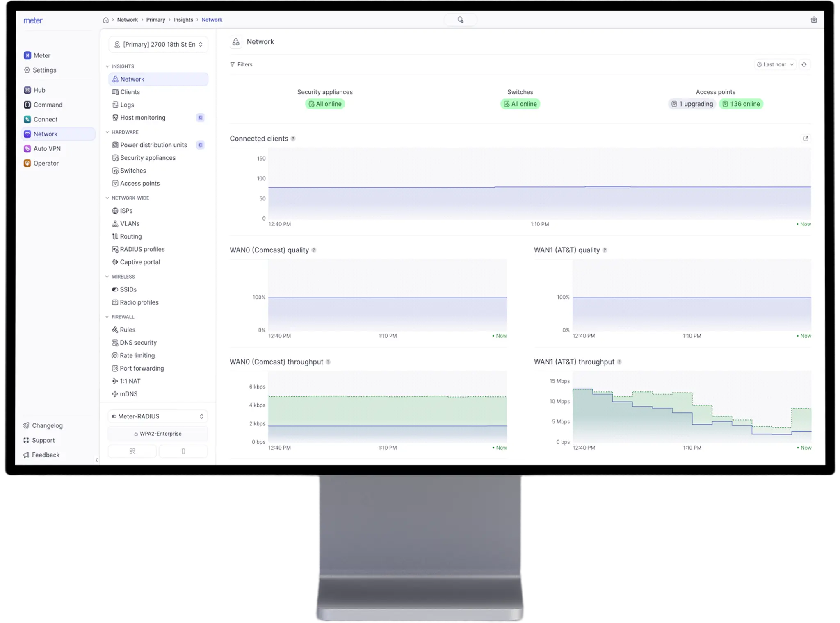Open the search bar at the top
The width and height of the screenshot is (840, 623).
coord(460,19)
